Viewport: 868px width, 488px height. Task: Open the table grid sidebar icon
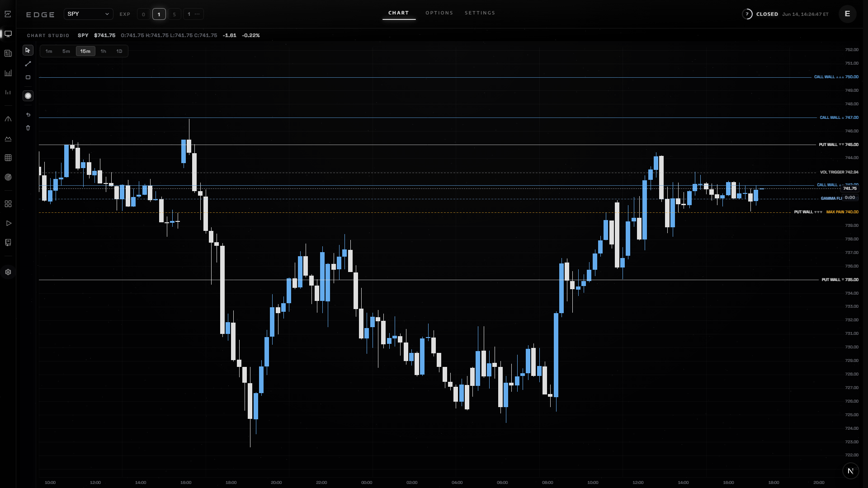pos(8,158)
